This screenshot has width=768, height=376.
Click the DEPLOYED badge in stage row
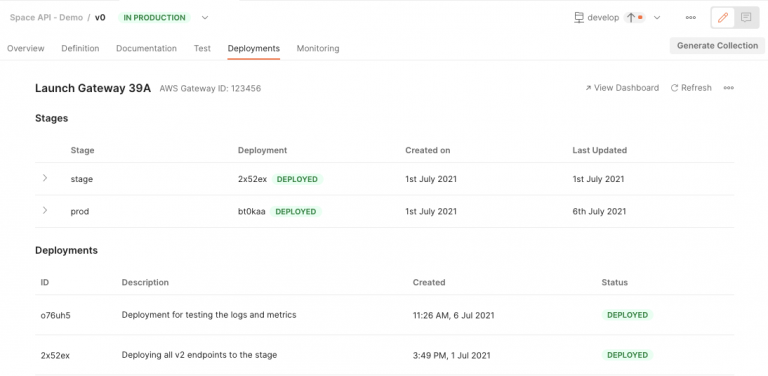click(x=297, y=179)
